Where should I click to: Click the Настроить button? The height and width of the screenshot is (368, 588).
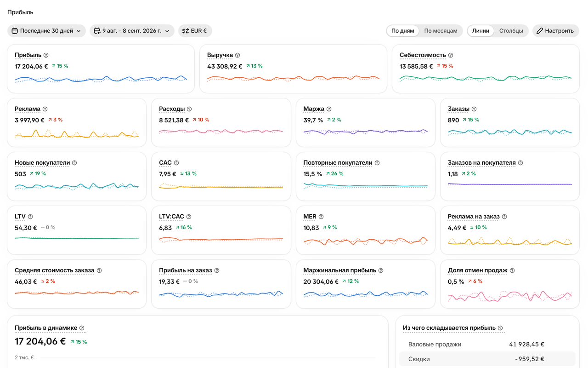(x=555, y=31)
